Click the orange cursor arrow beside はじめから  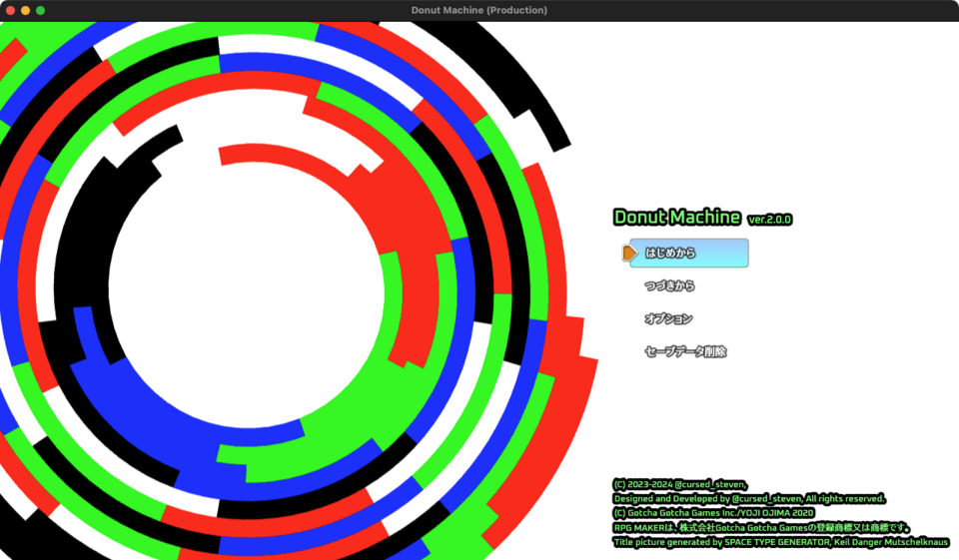tap(629, 253)
